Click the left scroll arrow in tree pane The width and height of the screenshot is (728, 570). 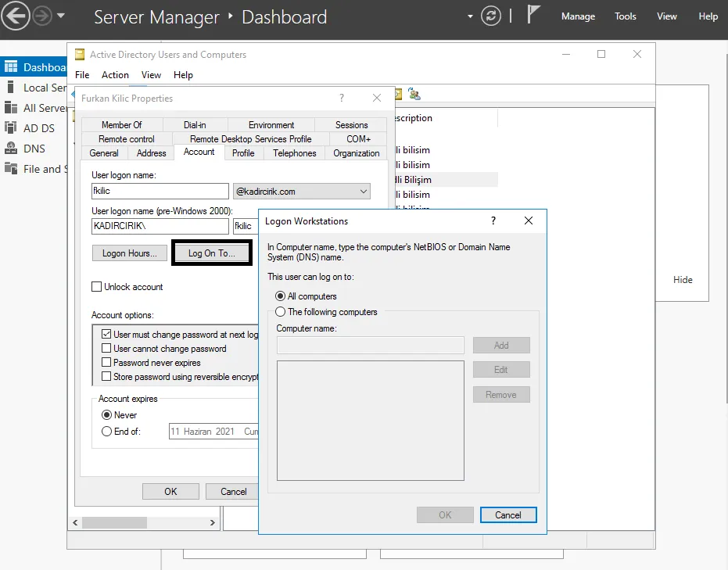click(75, 522)
